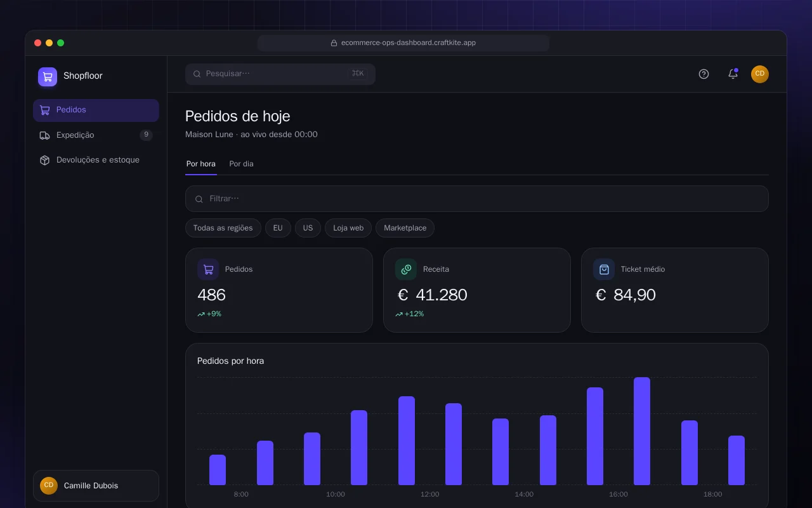
Task: Click the Receita card coin icon
Action: (406, 269)
